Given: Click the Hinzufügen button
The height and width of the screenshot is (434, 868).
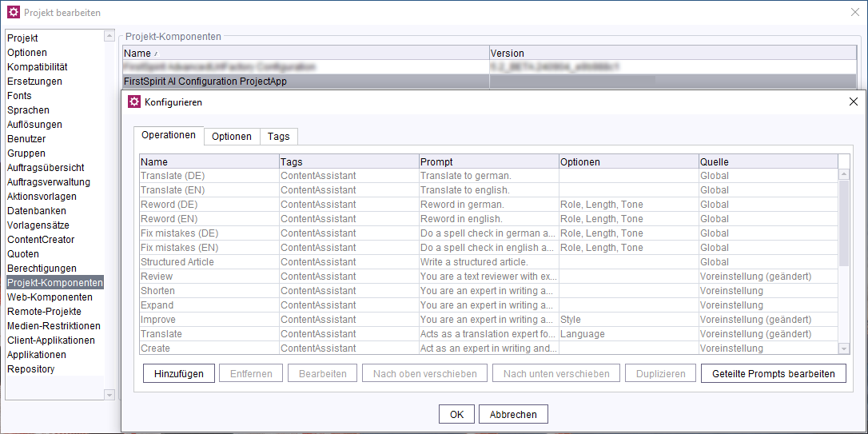Looking at the screenshot, I should 178,374.
